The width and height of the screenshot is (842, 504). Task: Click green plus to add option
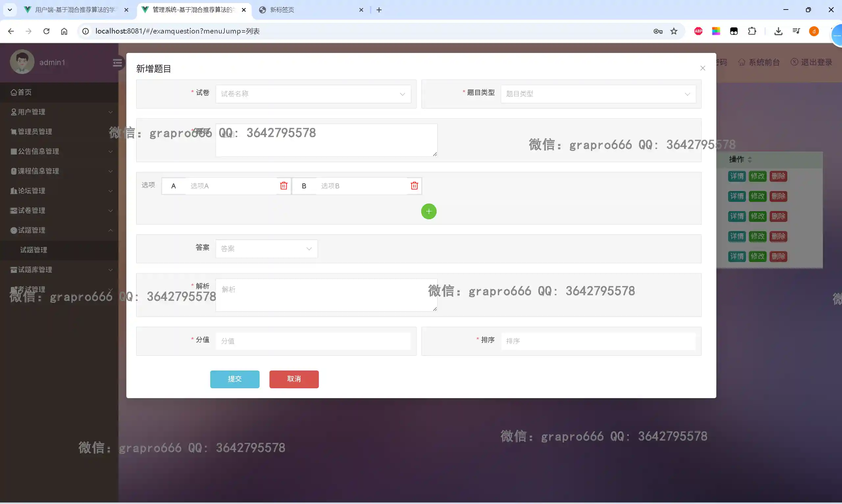pos(428,212)
